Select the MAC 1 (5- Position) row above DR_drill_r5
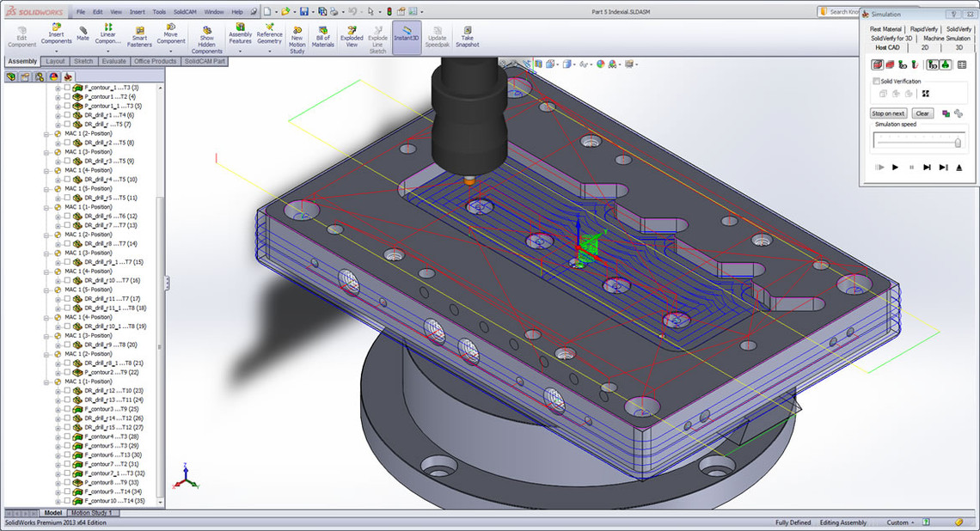Image resolution: width=980 pixels, height=531 pixels. coord(89,189)
